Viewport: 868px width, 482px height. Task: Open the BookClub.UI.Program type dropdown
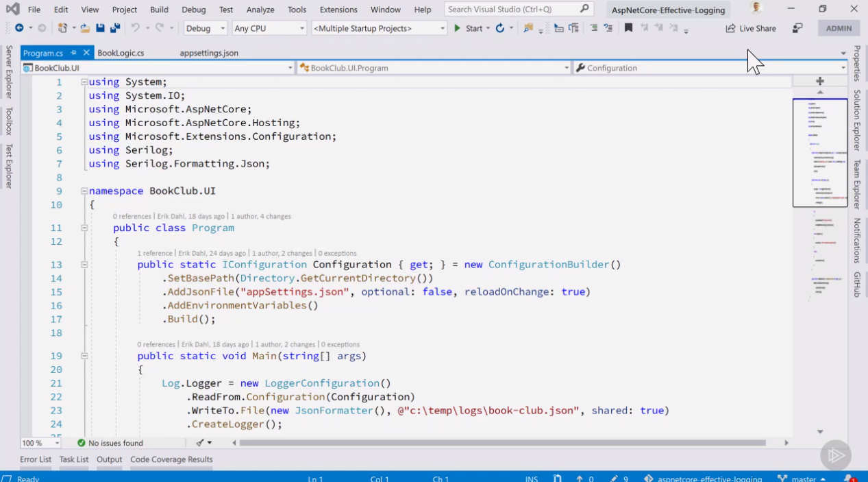click(434, 68)
